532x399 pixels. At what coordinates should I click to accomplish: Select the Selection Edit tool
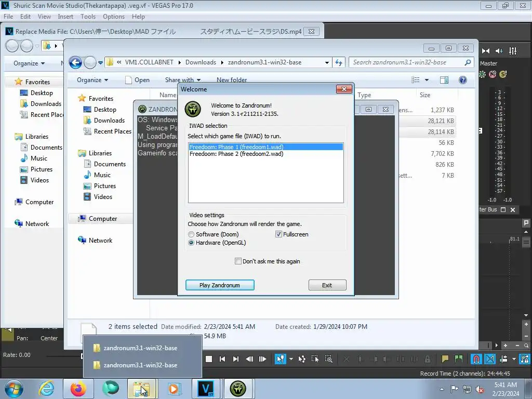pos(315,359)
